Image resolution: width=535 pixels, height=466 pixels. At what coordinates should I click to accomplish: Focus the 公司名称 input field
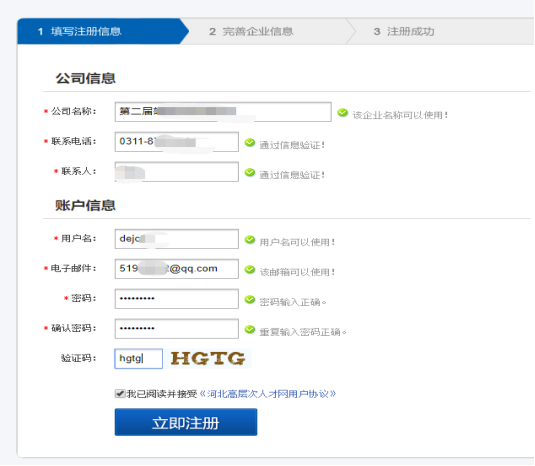coord(223,112)
